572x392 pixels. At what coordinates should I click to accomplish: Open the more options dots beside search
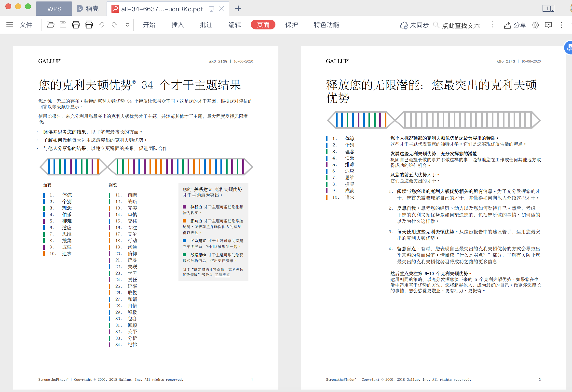pyautogui.click(x=492, y=24)
